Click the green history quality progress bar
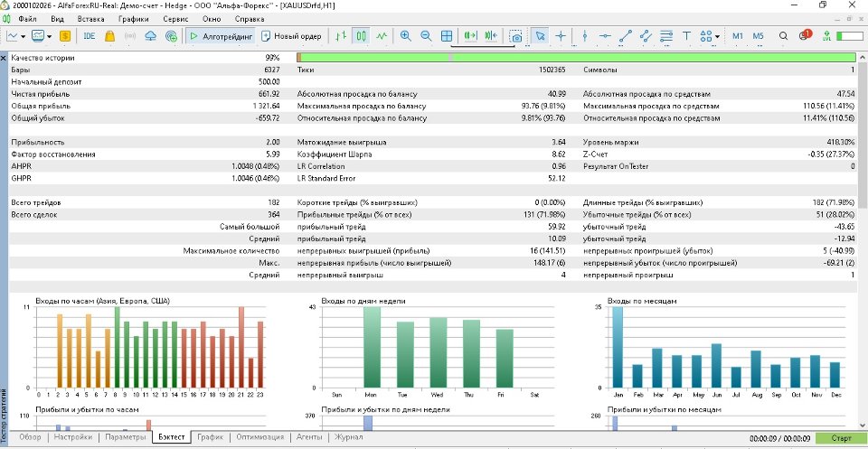868x449 pixels. (x=579, y=57)
